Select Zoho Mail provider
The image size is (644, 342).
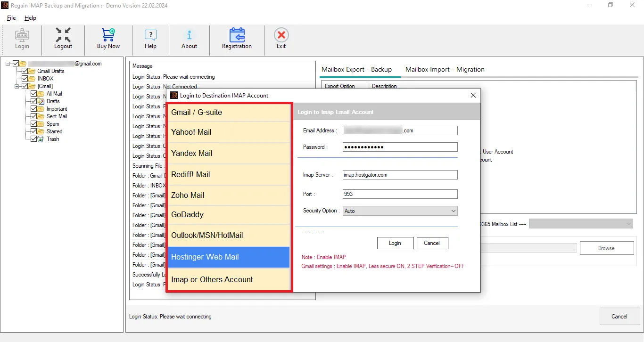coord(229,195)
